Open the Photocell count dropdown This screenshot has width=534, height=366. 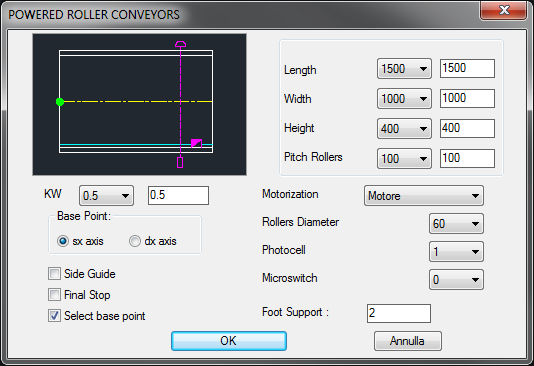tap(456, 252)
